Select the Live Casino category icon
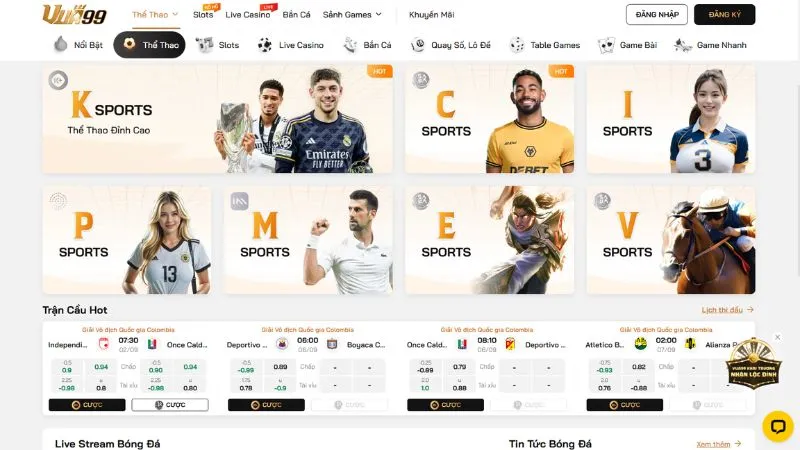This screenshot has height=450, width=800. 265,45
